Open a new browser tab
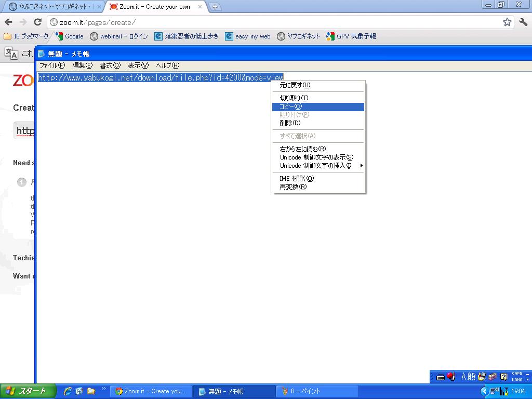 [x=215, y=7]
